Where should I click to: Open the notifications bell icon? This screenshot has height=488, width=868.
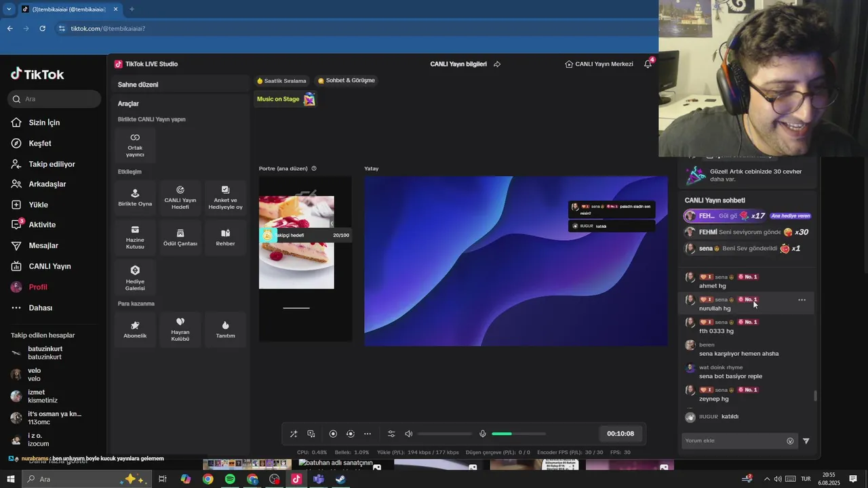tap(648, 64)
